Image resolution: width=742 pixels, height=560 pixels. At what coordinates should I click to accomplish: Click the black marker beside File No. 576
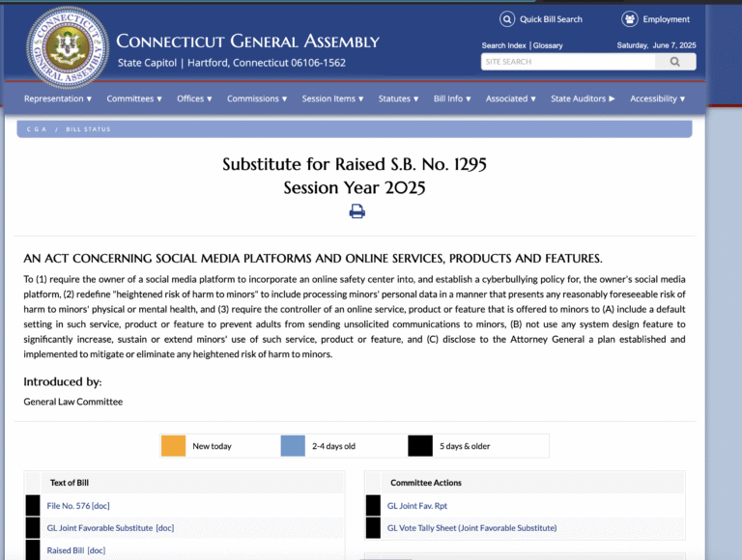pyautogui.click(x=33, y=506)
